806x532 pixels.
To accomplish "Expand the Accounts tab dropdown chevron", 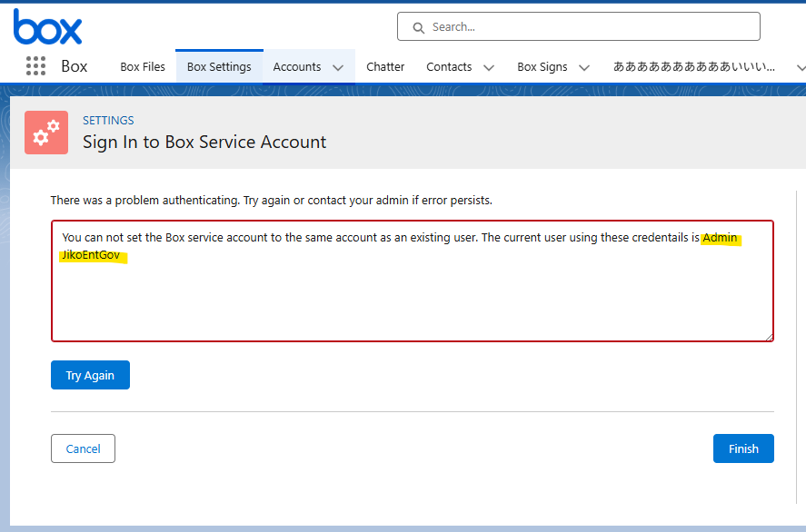I will point(338,67).
